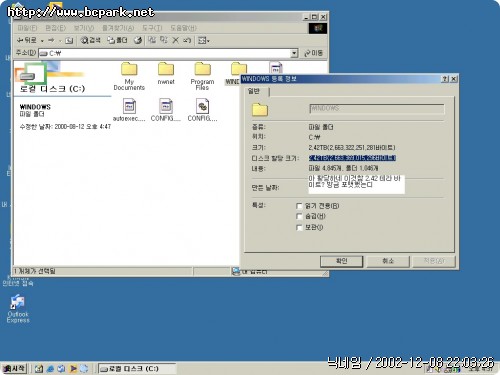The height and width of the screenshot is (375, 500).
Task: Click the highlighted disk allocation size value
Action: [352, 158]
